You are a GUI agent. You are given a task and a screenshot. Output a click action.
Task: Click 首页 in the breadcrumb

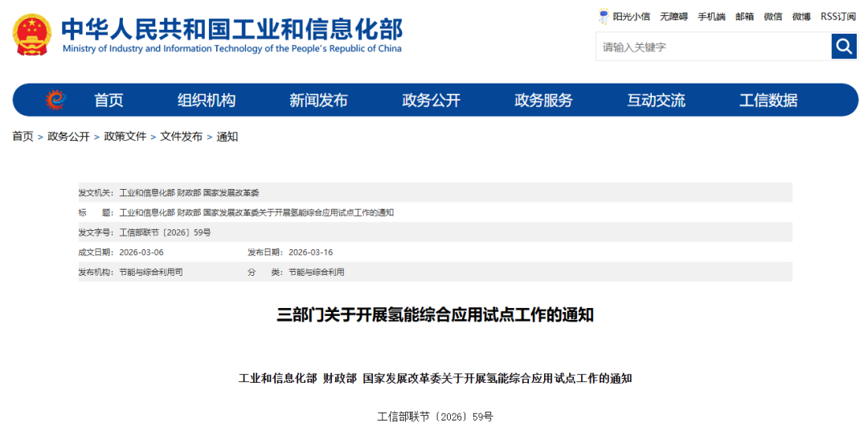tap(23, 136)
